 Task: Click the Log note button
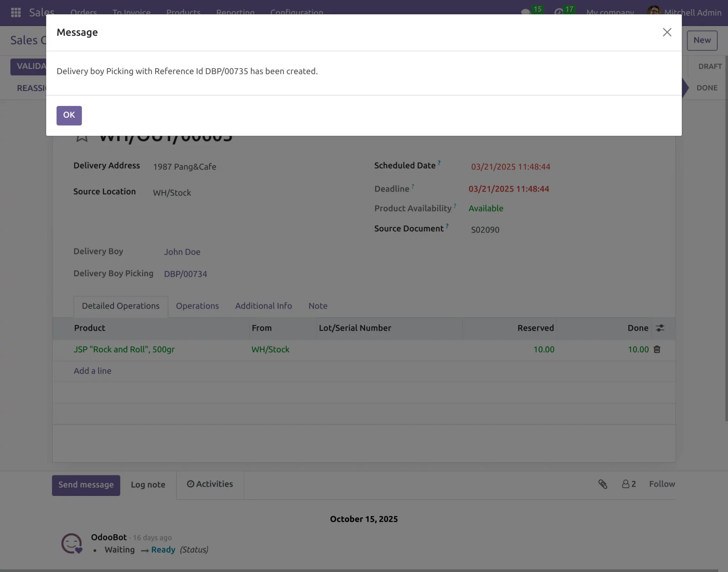pos(148,485)
